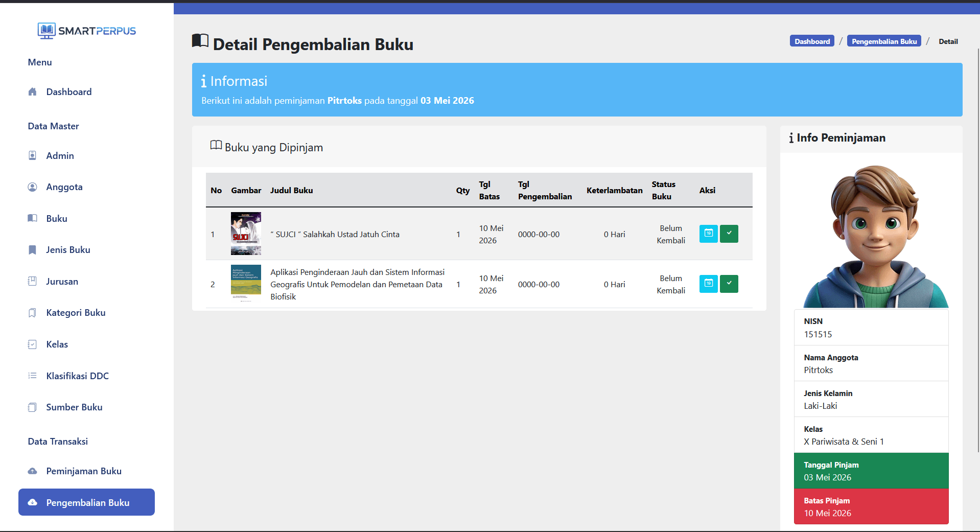Open the Admin menu item

86,155
